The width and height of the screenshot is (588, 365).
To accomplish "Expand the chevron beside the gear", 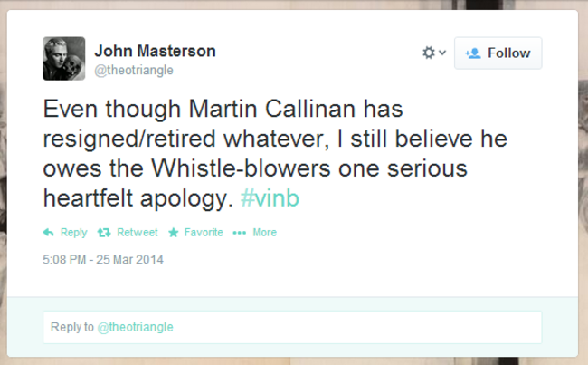I will point(442,53).
